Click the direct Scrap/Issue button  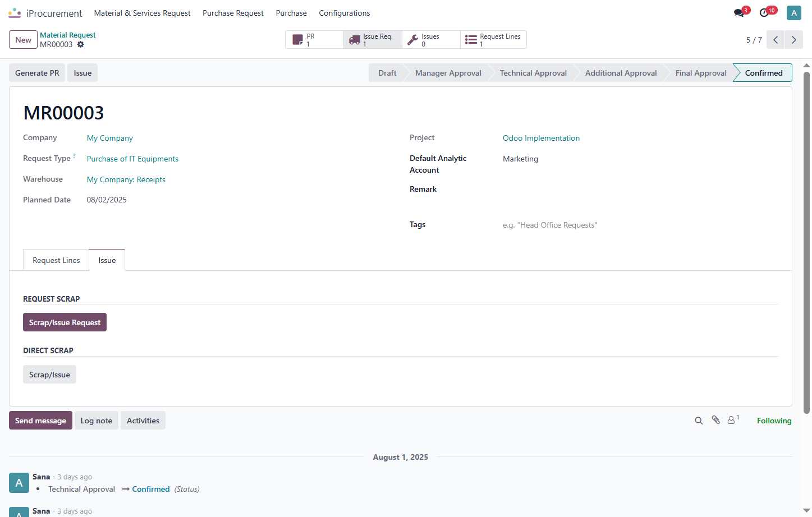(x=49, y=375)
